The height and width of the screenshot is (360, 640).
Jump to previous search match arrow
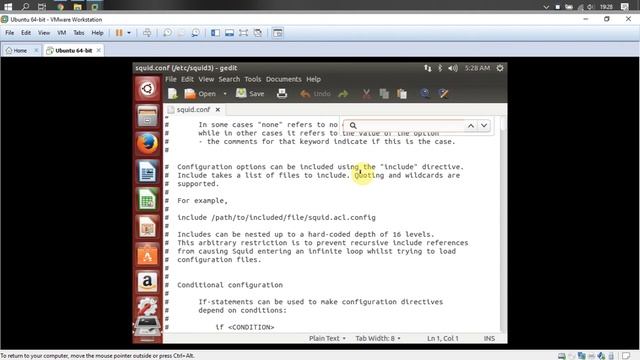[471, 126]
